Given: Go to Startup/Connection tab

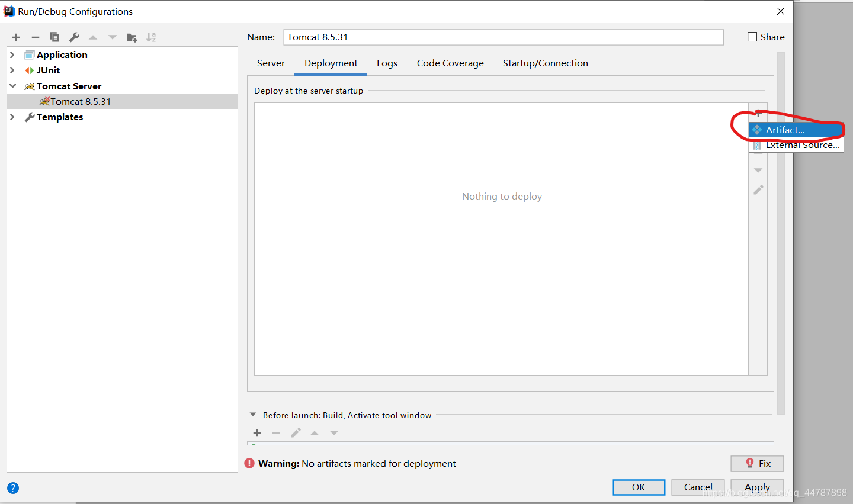Looking at the screenshot, I should [x=545, y=63].
